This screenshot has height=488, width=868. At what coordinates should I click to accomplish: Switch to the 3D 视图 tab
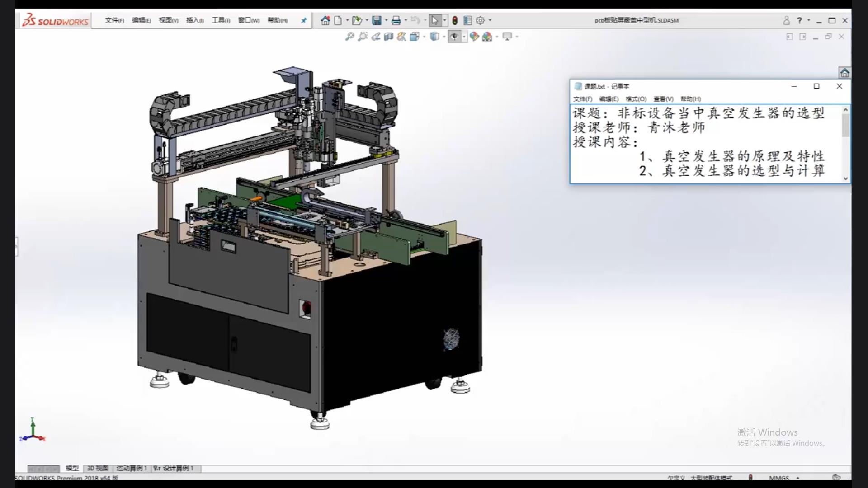click(98, 468)
